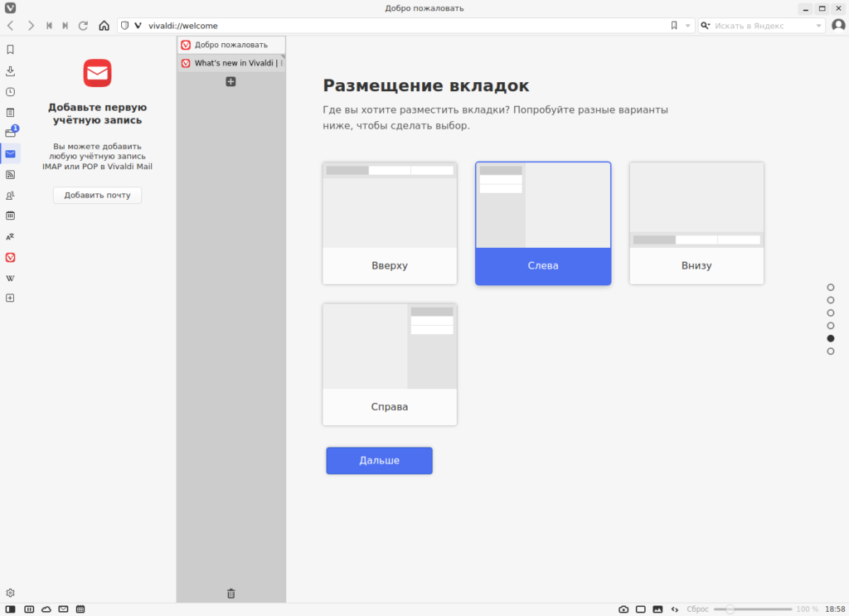
Task: Open tab tiling options in status bar
Action: click(x=29, y=609)
